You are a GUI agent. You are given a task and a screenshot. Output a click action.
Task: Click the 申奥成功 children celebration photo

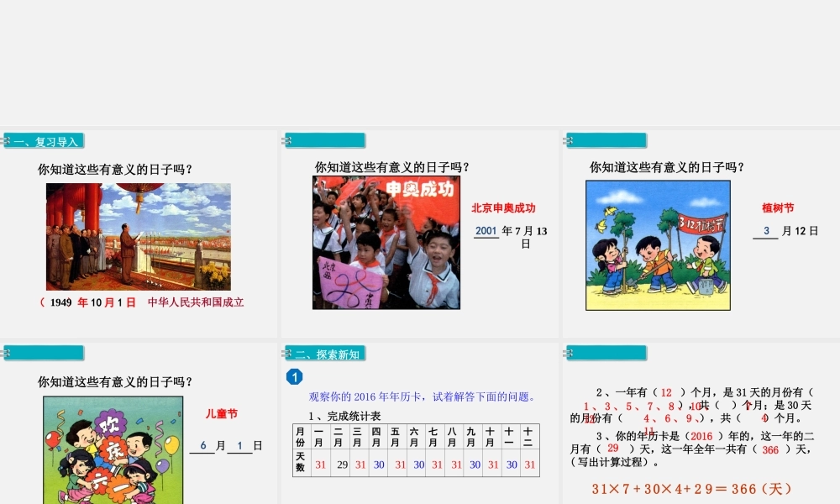tap(386, 242)
